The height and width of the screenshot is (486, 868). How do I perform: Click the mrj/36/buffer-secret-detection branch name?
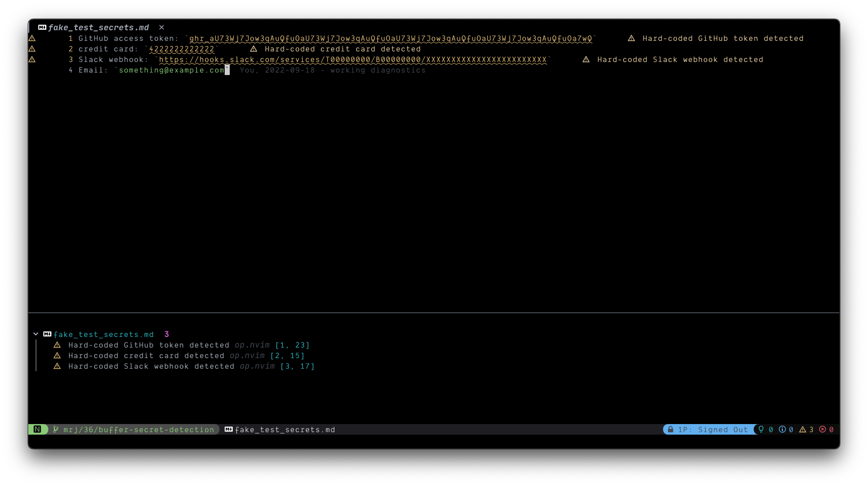tap(139, 430)
